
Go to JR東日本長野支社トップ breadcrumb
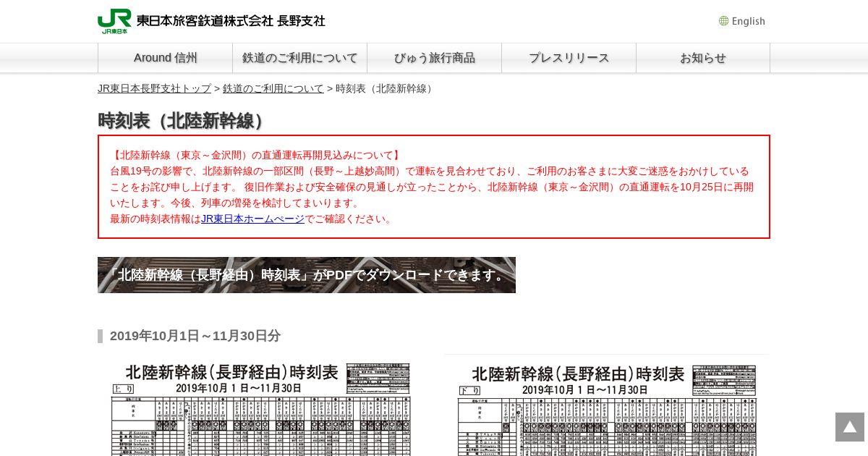pyautogui.click(x=154, y=88)
